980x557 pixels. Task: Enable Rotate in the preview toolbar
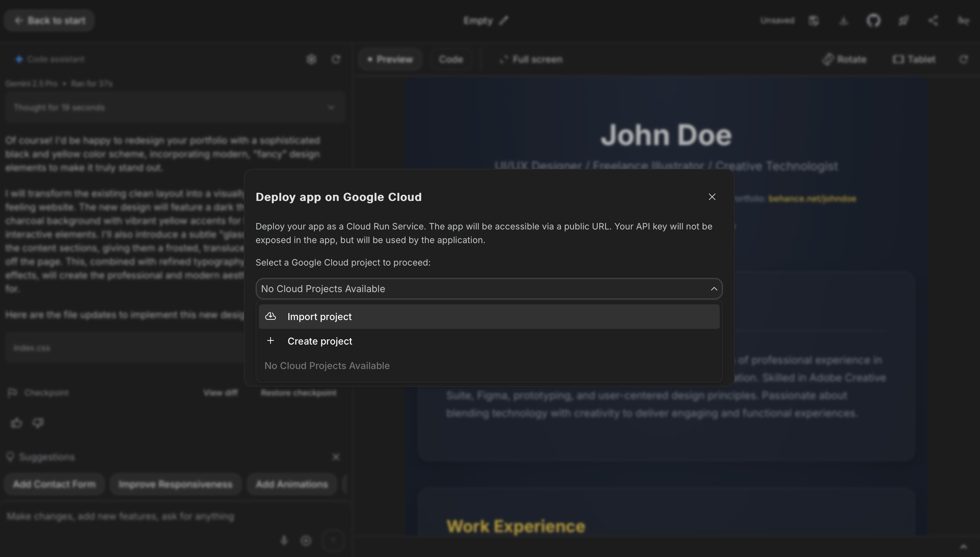tap(845, 59)
